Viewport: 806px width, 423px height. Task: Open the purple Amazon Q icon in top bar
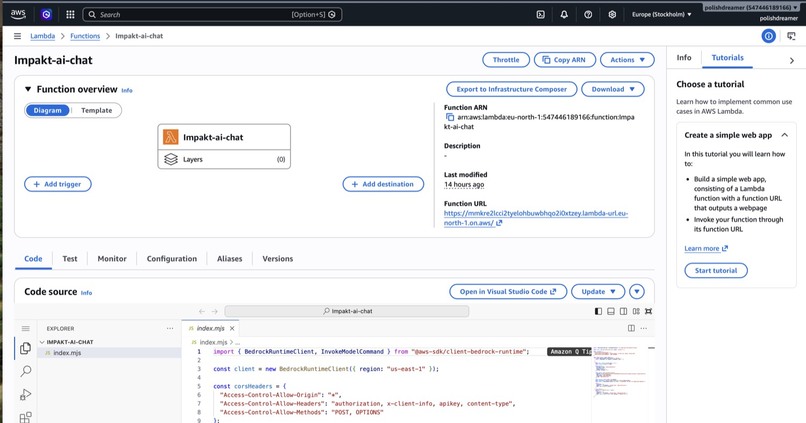pos(46,14)
